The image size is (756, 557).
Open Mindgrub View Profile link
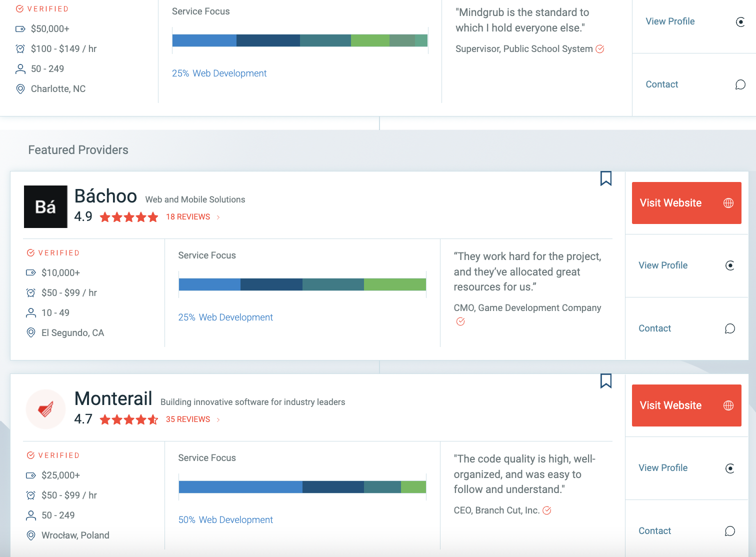(x=670, y=21)
